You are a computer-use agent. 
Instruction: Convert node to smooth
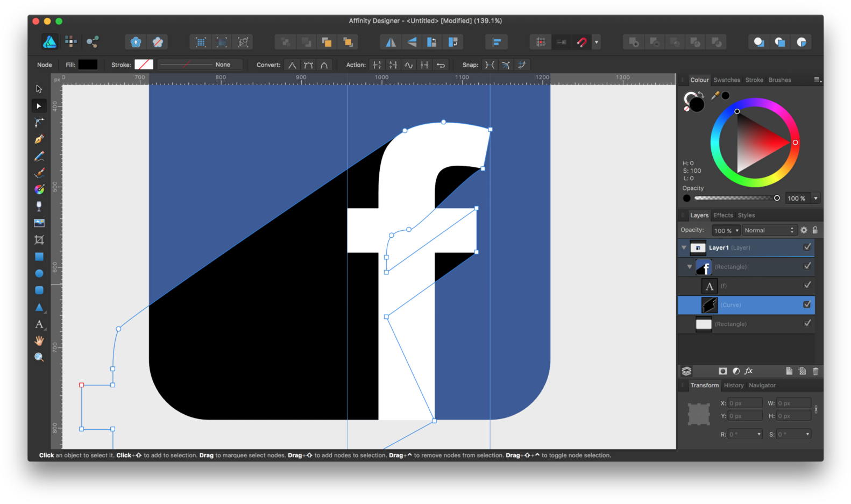[308, 65]
